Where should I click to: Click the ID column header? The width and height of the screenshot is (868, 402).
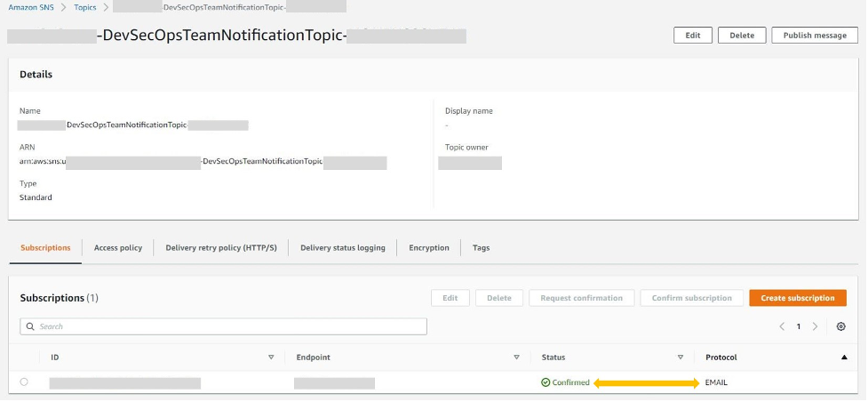click(x=55, y=358)
